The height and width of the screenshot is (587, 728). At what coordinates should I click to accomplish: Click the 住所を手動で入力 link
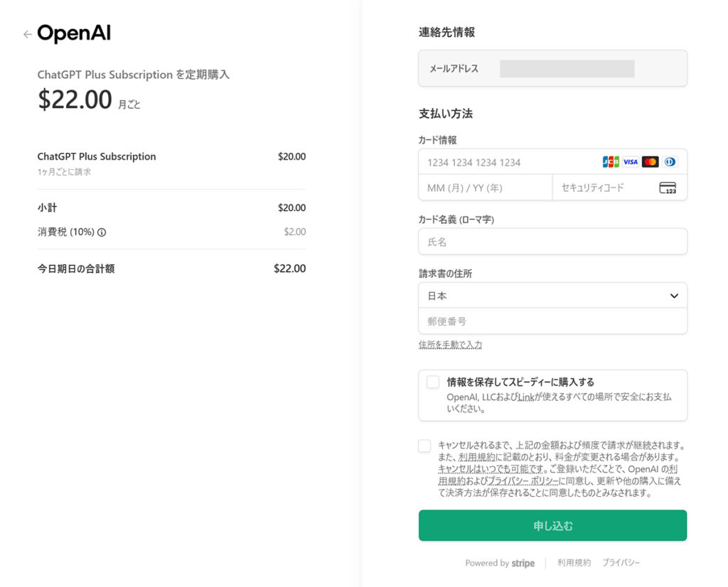tap(450, 345)
